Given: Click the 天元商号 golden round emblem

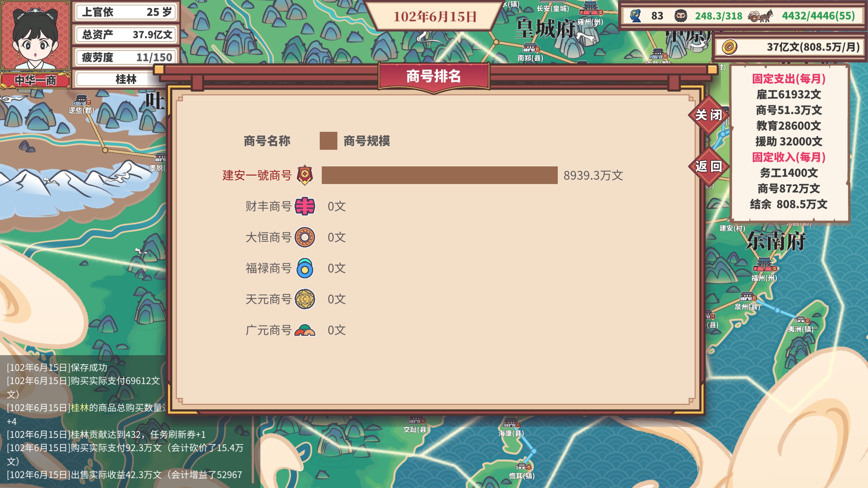Looking at the screenshot, I should point(304,299).
